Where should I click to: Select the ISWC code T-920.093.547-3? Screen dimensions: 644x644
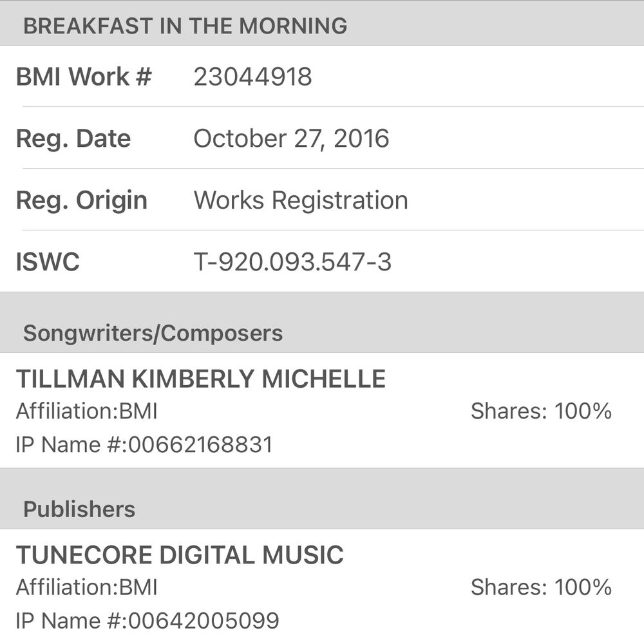click(292, 262)
